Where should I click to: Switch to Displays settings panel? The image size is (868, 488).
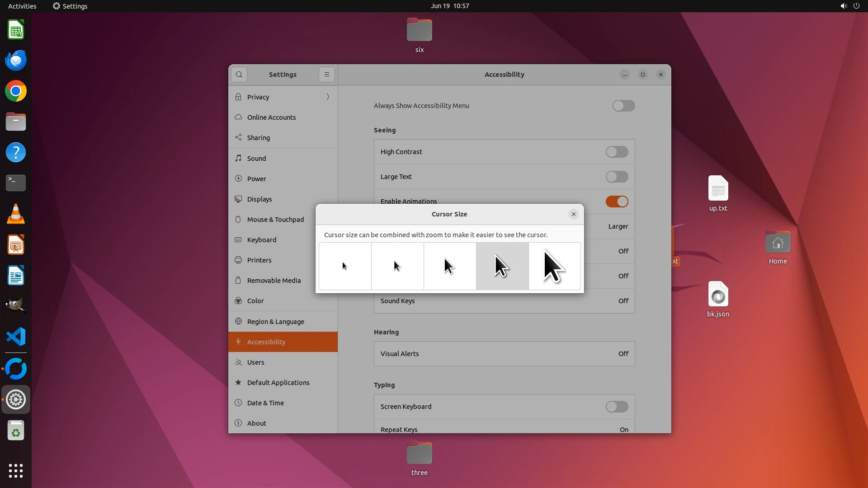tap(259, 199)
